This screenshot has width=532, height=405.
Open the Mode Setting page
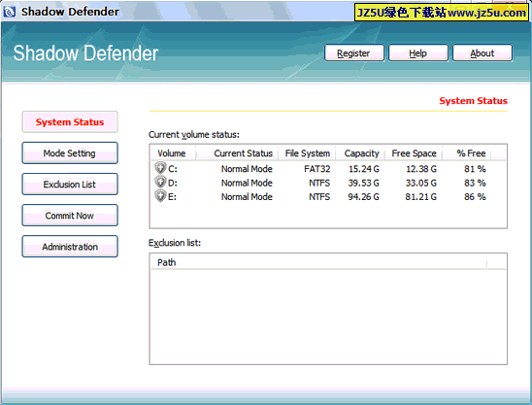click(x=70, y=153)
